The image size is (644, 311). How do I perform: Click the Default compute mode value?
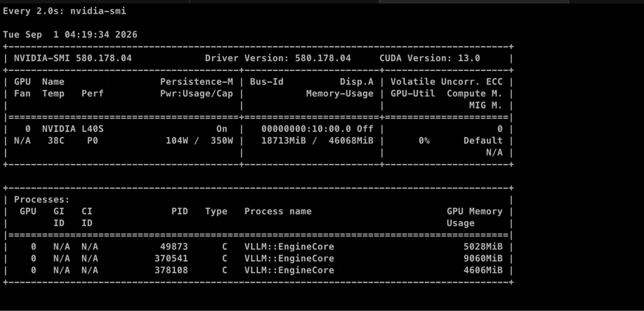pyautogui.click(x=483, y=141)
